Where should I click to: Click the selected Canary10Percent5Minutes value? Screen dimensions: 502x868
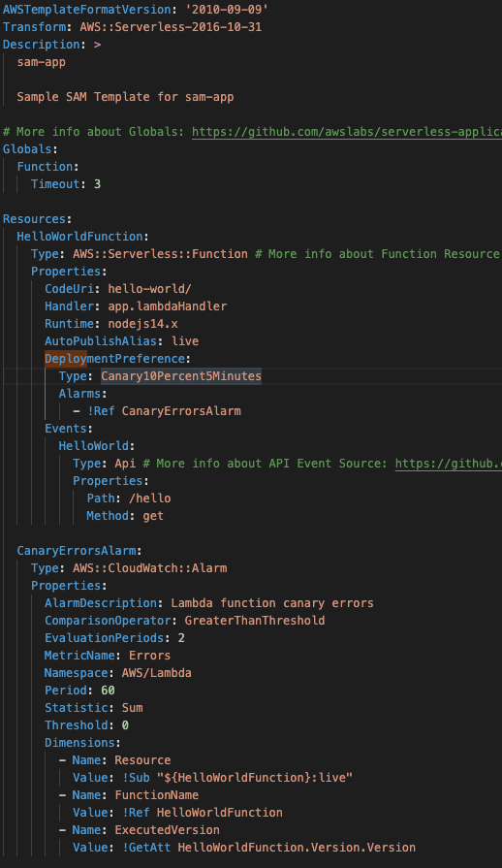181,376
